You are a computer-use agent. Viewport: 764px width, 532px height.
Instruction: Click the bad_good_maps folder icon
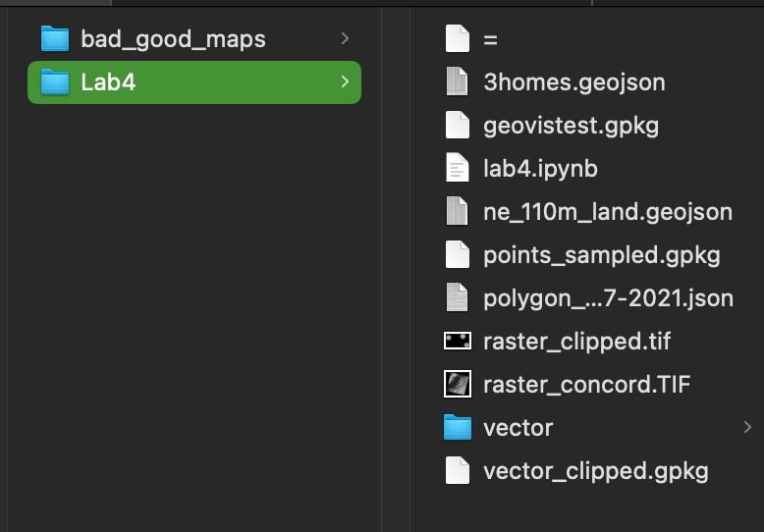coord(55,39)
